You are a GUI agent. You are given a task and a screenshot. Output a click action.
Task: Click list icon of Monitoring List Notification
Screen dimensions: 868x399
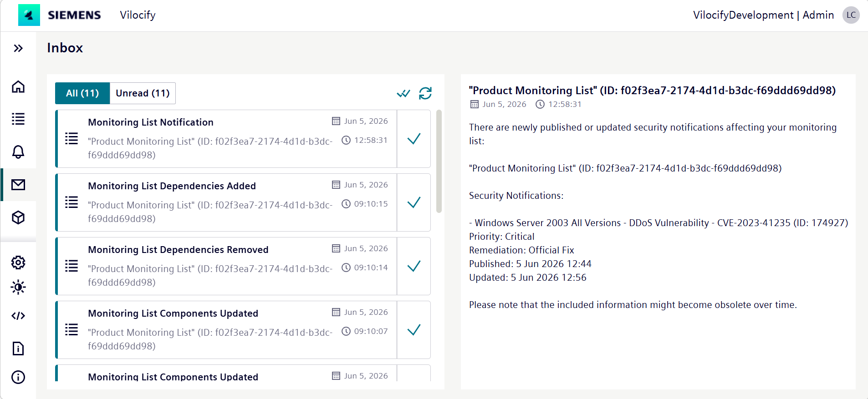click(x=71, y=139)
